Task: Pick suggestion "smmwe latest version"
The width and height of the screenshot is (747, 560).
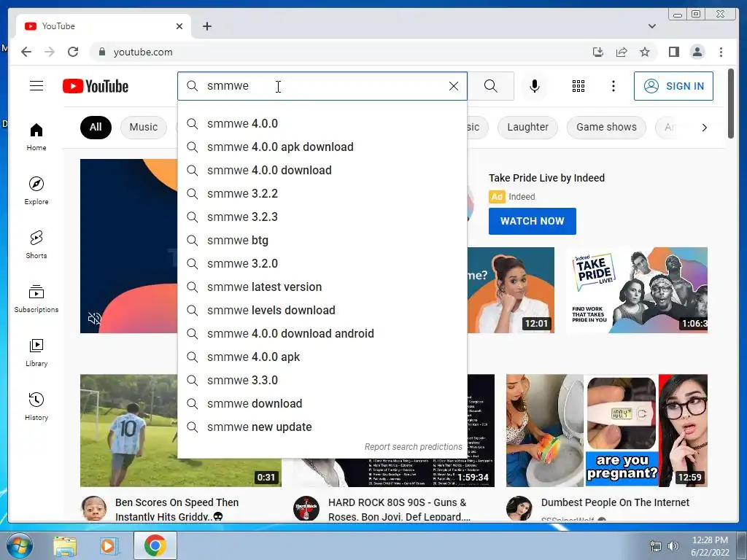Action: click(322, 287)
